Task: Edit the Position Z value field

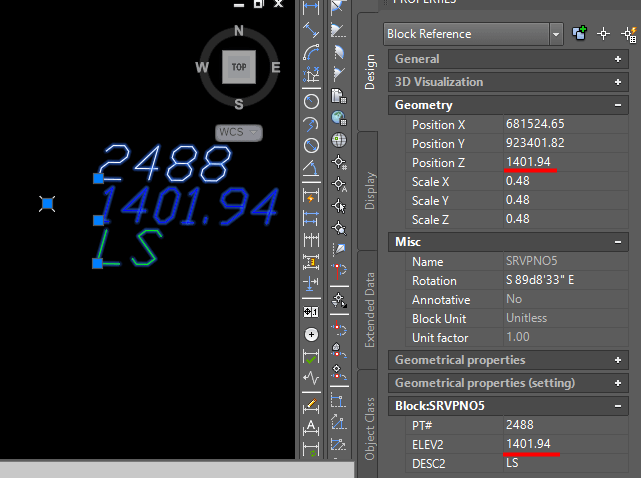Action: 565,162
